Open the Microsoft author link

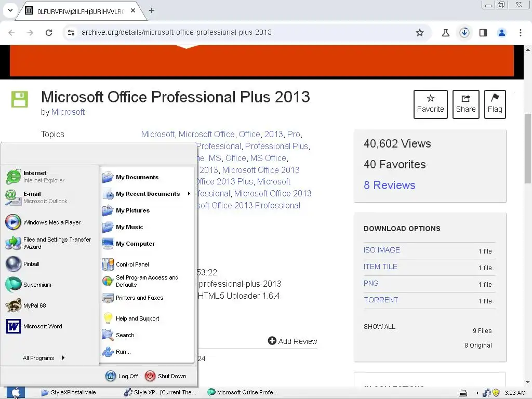pos(68,112)
